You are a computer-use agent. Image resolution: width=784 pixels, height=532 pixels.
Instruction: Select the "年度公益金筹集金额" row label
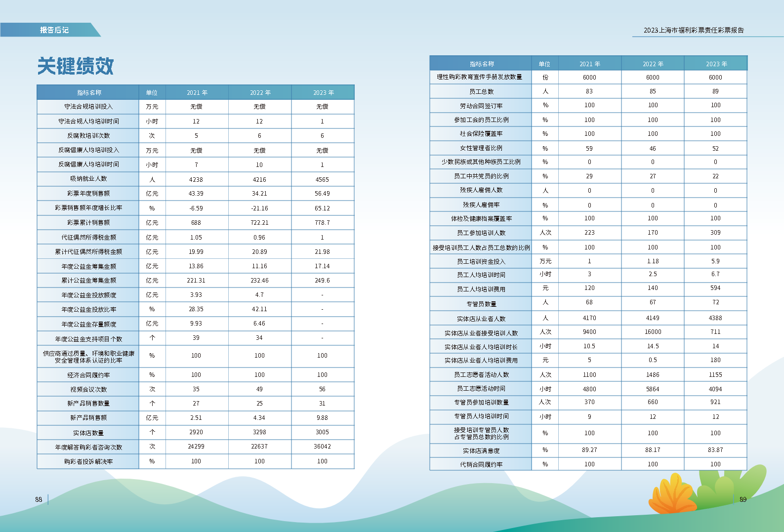click(88, 267)
